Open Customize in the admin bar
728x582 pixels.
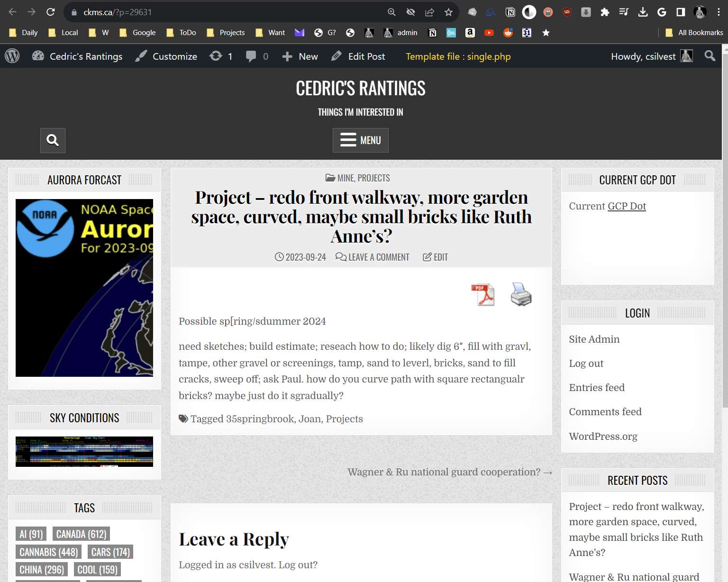pyautogui.click(x=166, y=56)
